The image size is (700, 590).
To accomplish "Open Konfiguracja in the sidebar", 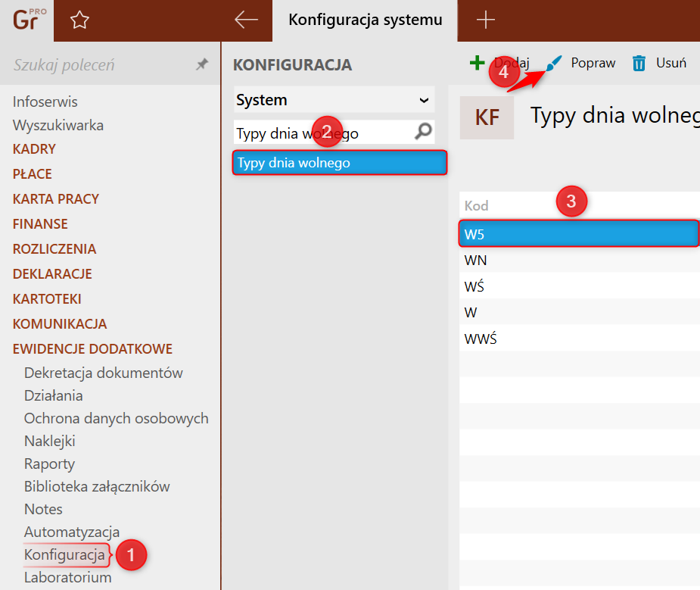I will click(65, 554).
